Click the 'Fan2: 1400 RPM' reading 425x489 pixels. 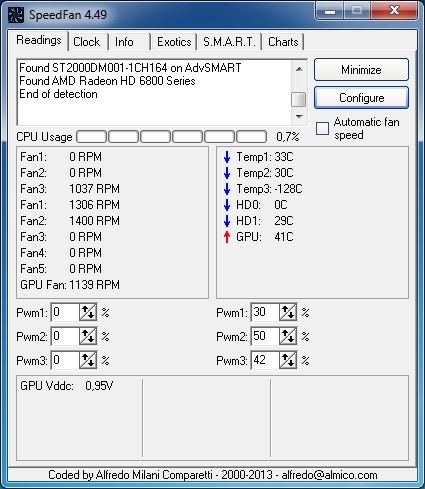70,221
